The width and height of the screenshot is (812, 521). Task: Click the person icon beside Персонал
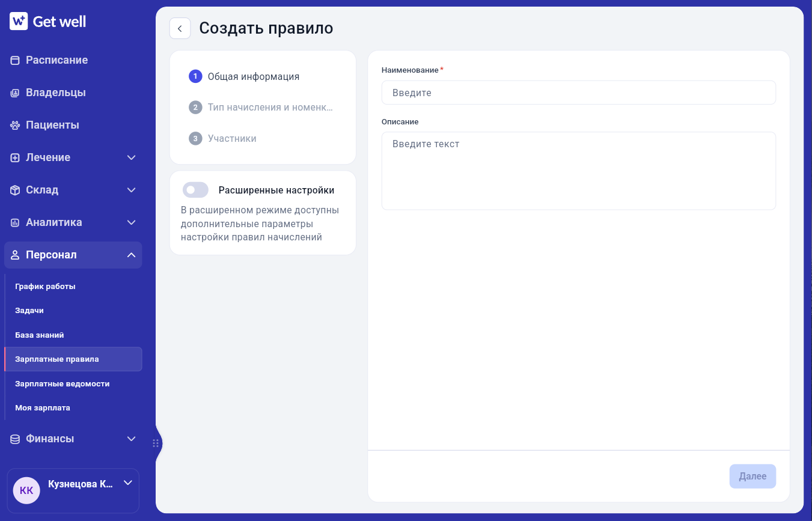click(x=15, y=255)
